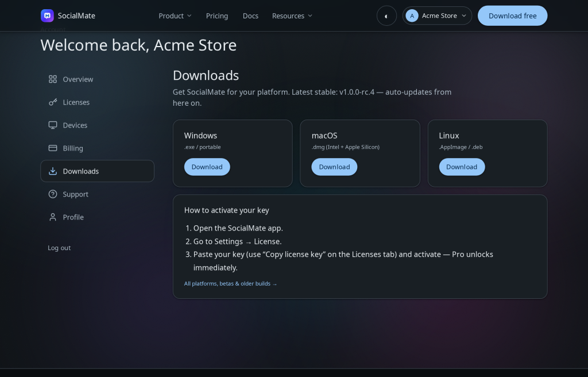Viewport: 588px width, 377px height.
Task: Toggle the dark/light theme moon button
Action: coord(386,16)
